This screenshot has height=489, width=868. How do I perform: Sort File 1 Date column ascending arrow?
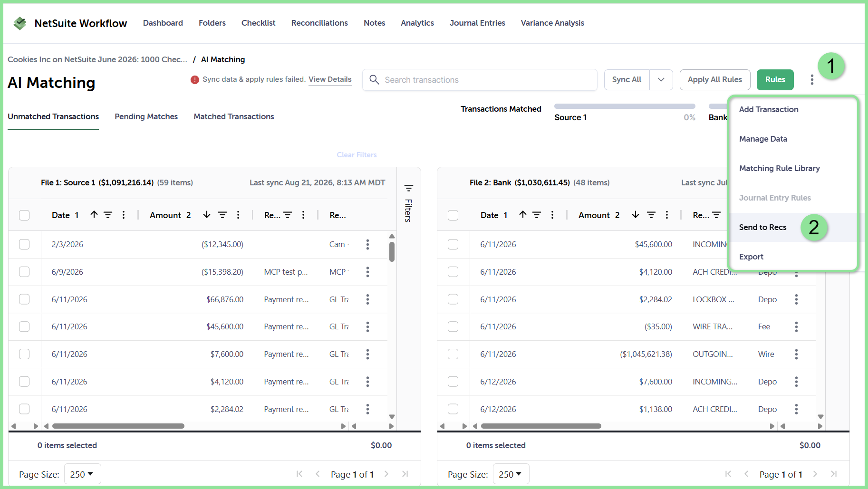click(94, 215)
